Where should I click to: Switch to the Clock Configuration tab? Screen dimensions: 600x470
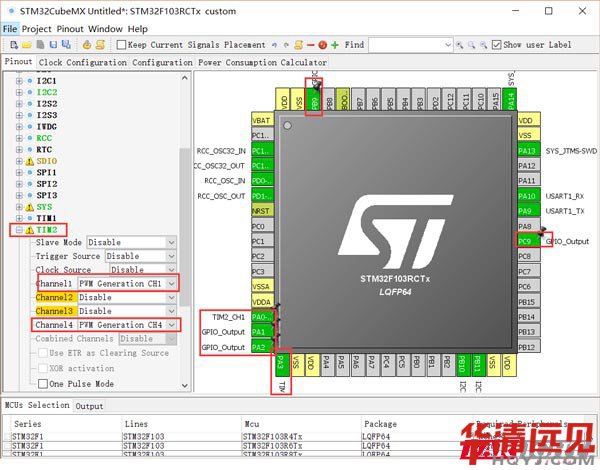[x=83, y=62]
